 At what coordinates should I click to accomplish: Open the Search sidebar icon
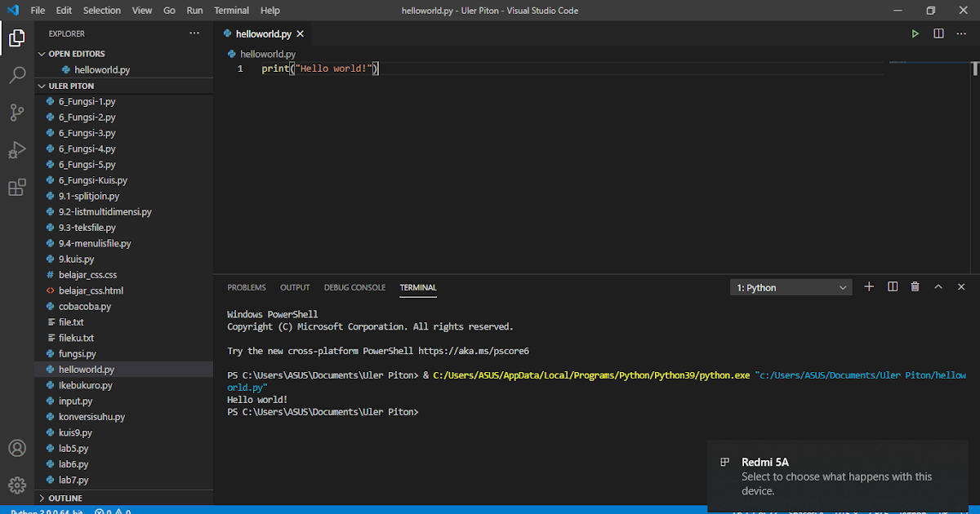pyautogui.click(x=17, y=75)
